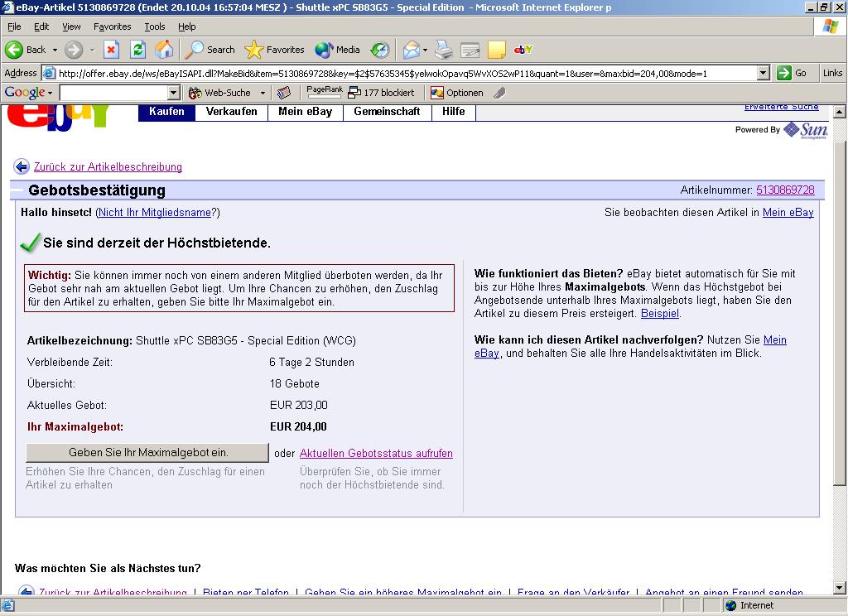
Task: Print the page with the printer icon
Action: 444,50
